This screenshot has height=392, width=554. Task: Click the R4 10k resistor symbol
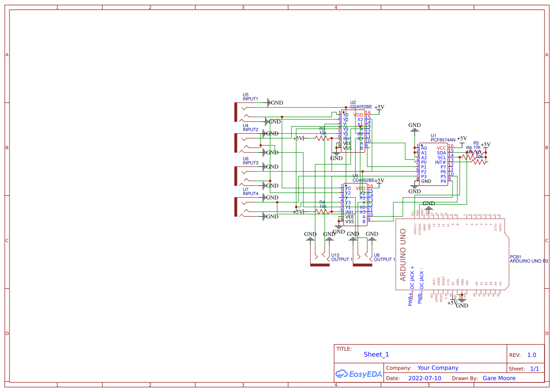coord(323,212)
